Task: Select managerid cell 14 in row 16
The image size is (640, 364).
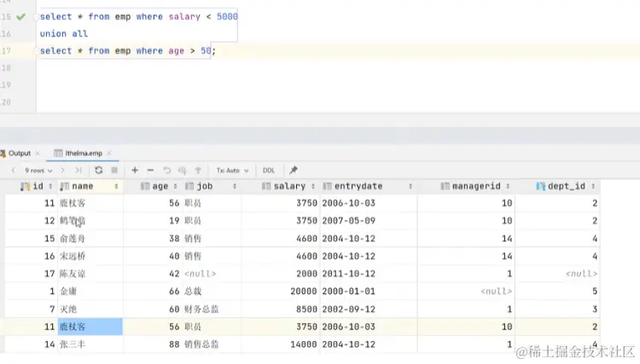Action: point(466,256)
